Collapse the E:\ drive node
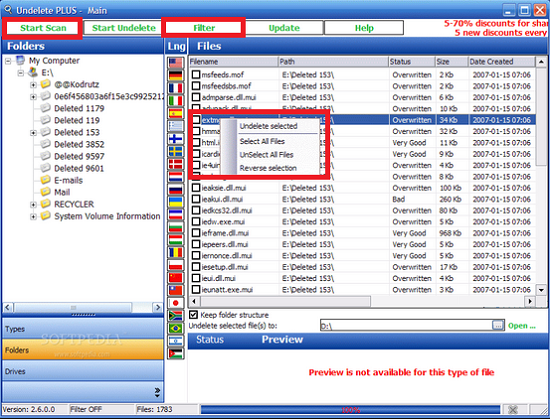 21,73
